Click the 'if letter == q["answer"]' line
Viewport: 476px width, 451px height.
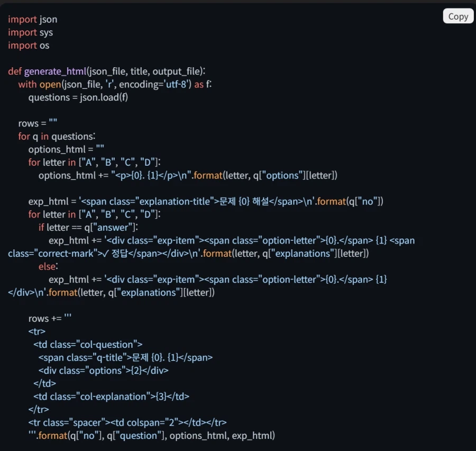click(88, 227)
